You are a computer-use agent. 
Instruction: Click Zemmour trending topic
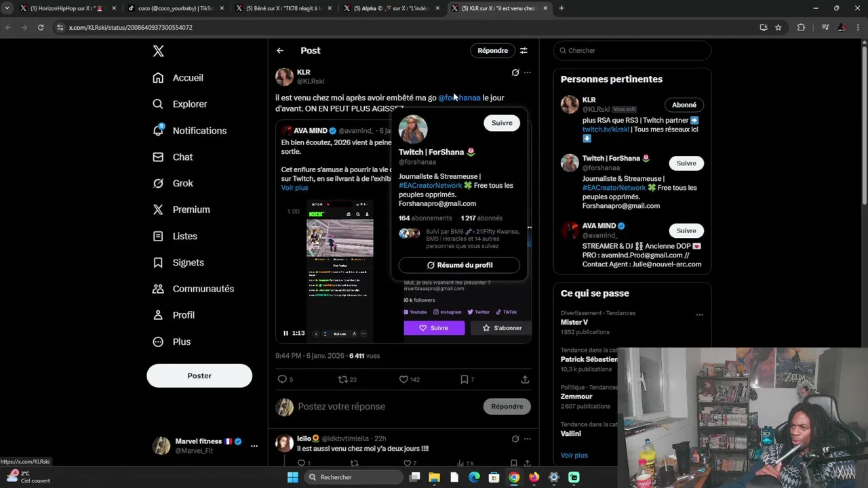[x=576, y=396]
